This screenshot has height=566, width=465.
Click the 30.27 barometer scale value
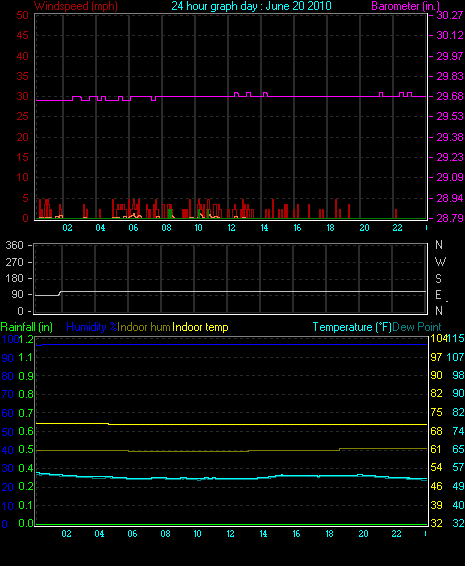pos(450,15)
